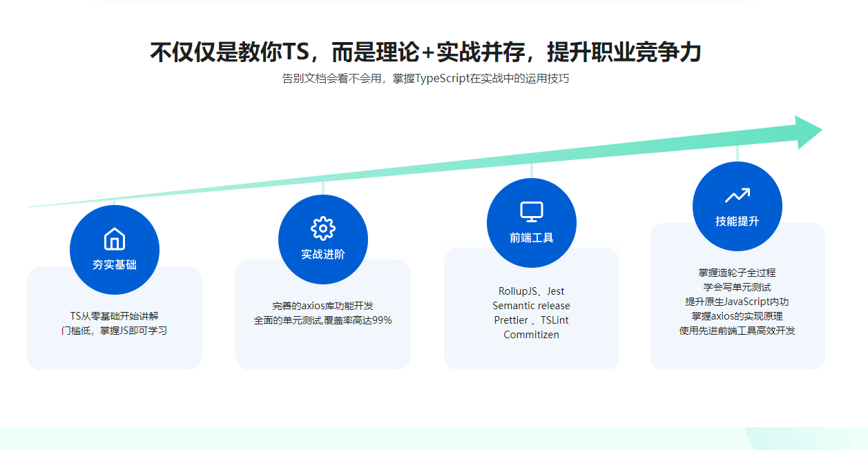The image size is (868, 450).
Task: Click the RollupJS、Jest text line
Action: click(x=532, y=291)
